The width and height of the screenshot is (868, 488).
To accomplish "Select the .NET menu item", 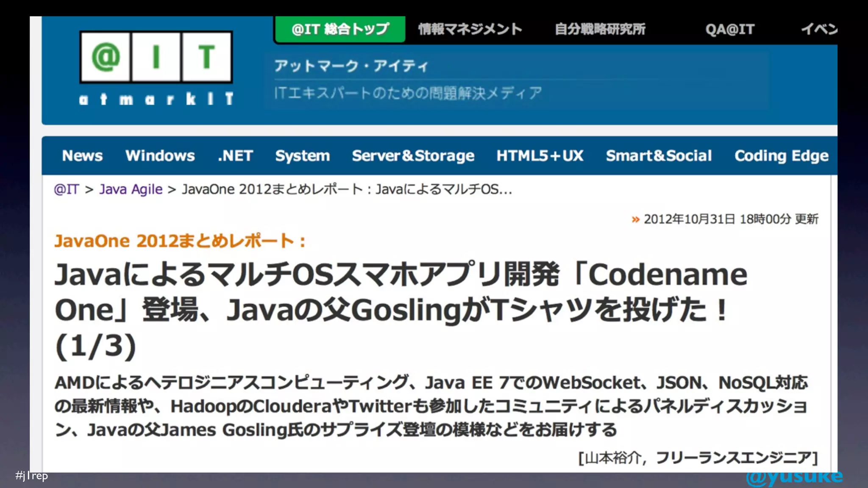I will click(235, 155).
